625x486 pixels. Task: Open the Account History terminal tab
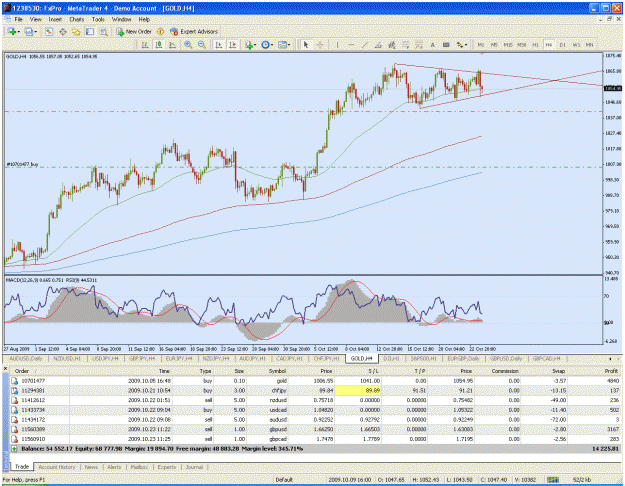(57, 467)
